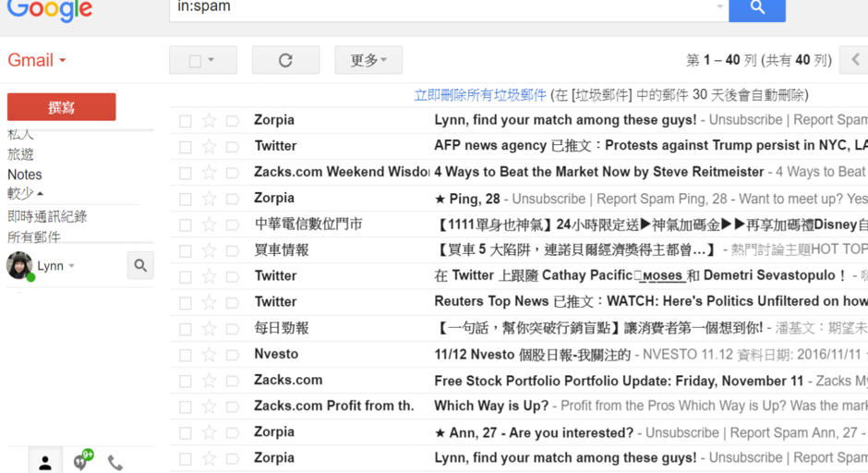This screenshot has height=473, width=868.
Task: Tick checkbox for Zorpia Ping, 28 email
Action: [x=186, y=199]
